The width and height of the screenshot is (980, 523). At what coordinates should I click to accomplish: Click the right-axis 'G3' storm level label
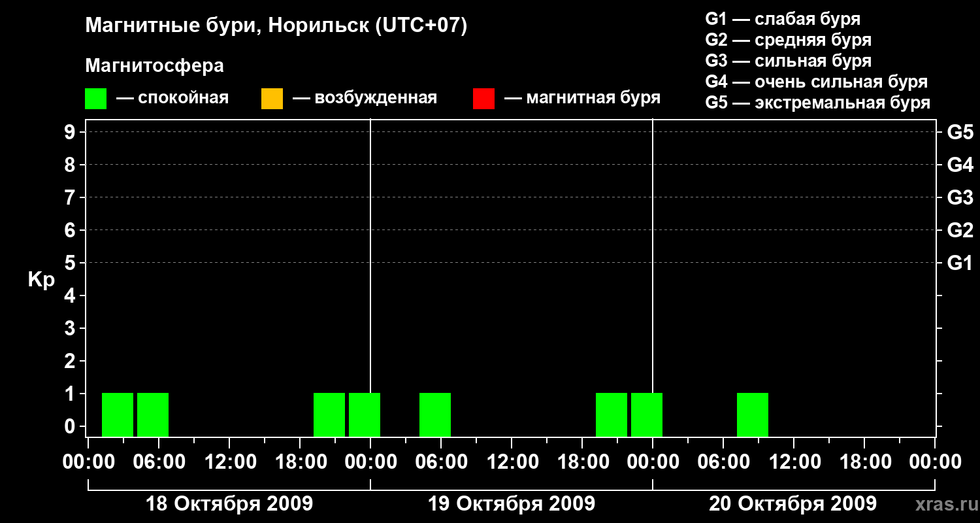pyautogui.click(x=960, y=197)
